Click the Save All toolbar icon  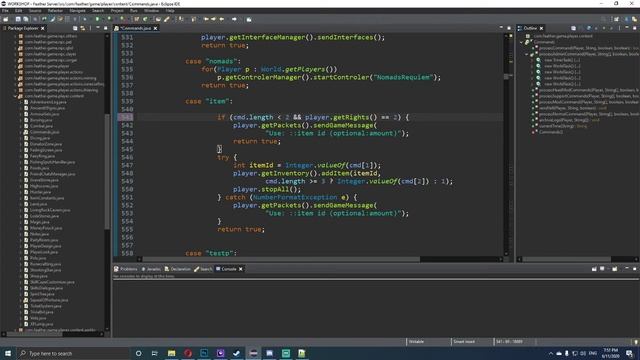pyautogui.click(x=26, y=19)
